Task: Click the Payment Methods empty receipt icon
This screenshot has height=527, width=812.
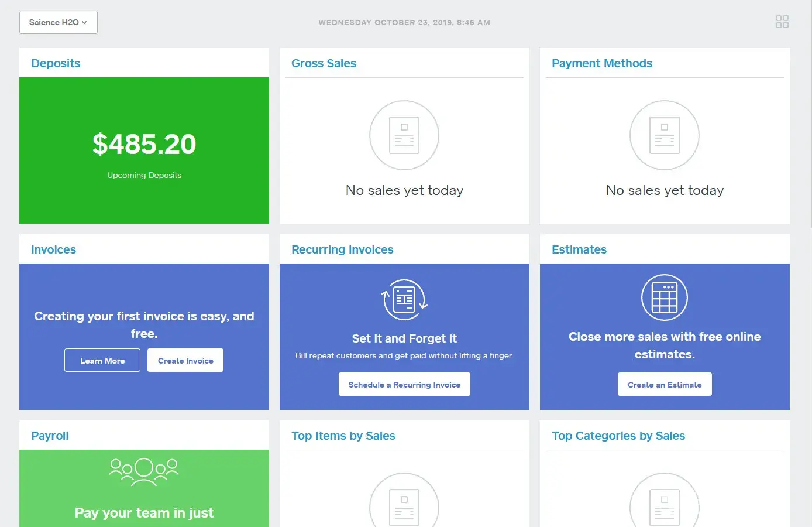Action: pyautogui.click(x=665, y=135)
